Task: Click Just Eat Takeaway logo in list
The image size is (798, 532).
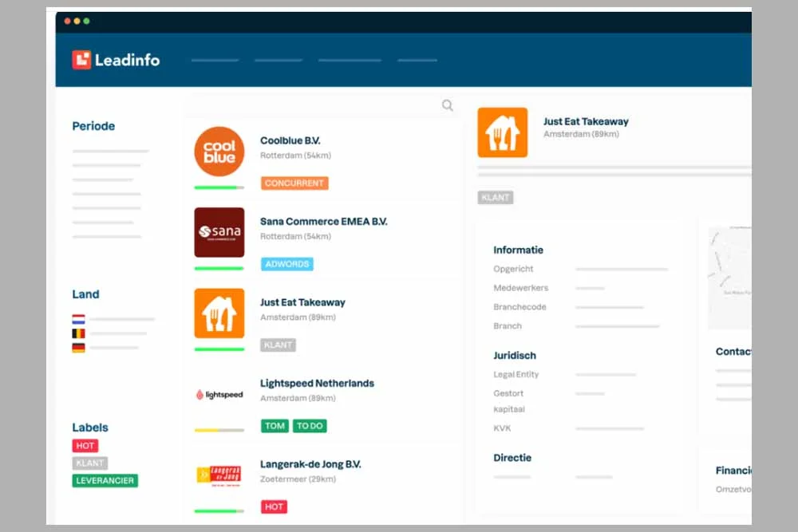Action: [x=219, y=313]
